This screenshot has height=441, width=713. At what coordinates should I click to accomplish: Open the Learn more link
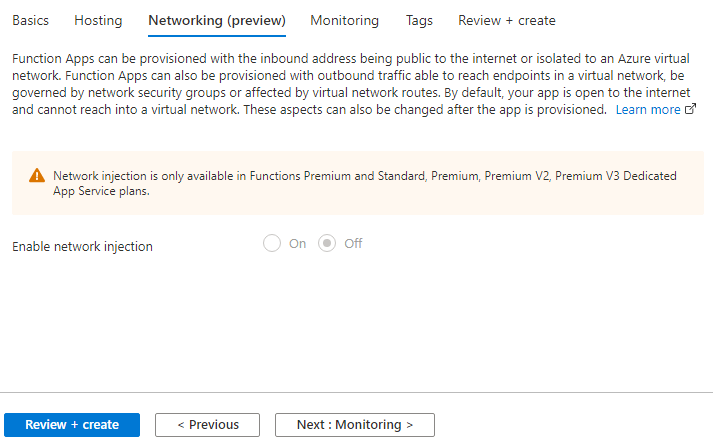pos(648,110)
